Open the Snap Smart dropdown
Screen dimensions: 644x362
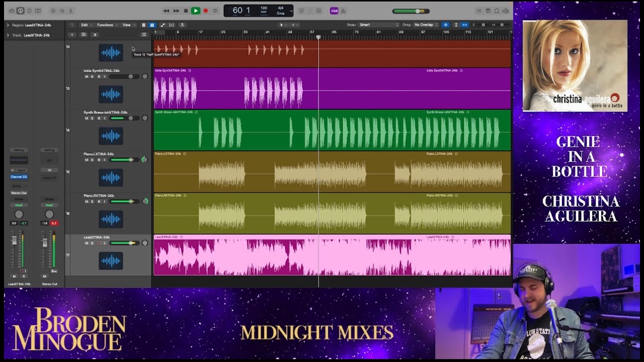pos(378,25)
